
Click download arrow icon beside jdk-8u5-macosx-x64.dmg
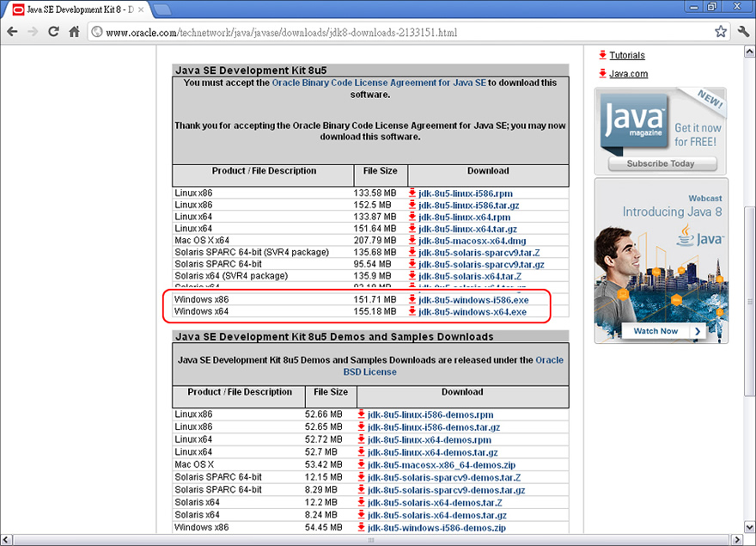412,241
